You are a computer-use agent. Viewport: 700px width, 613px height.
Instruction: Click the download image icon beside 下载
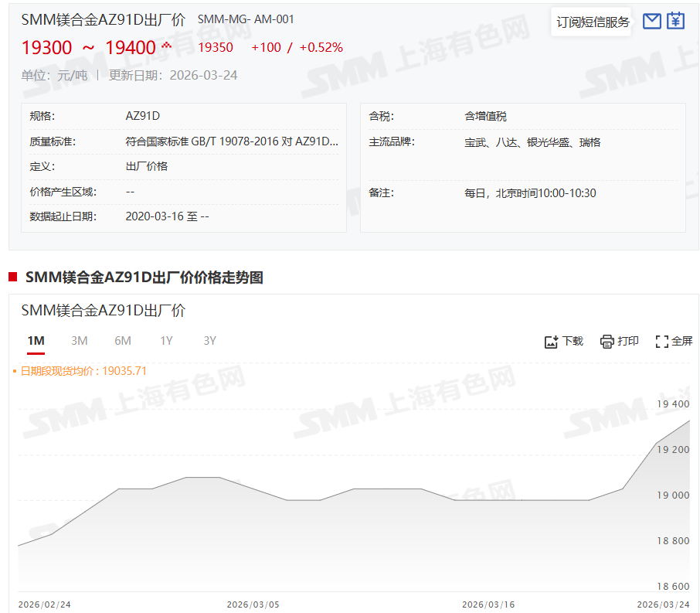[551, 342]
